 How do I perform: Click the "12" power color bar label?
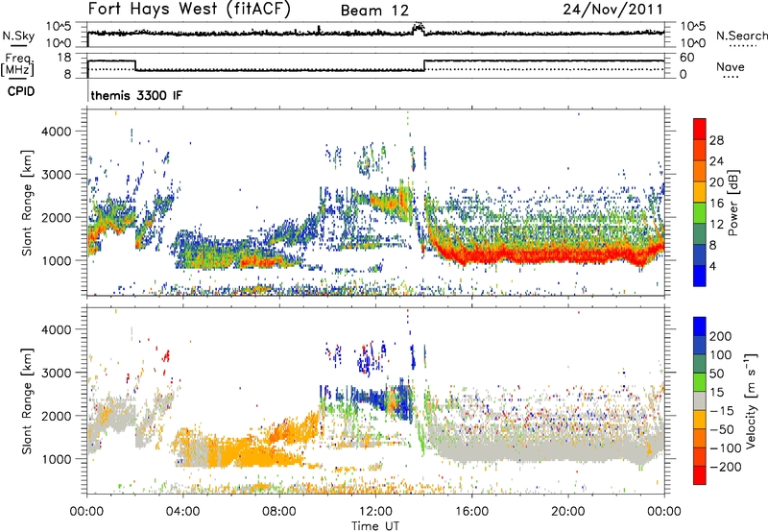click(x=716, y=225)
